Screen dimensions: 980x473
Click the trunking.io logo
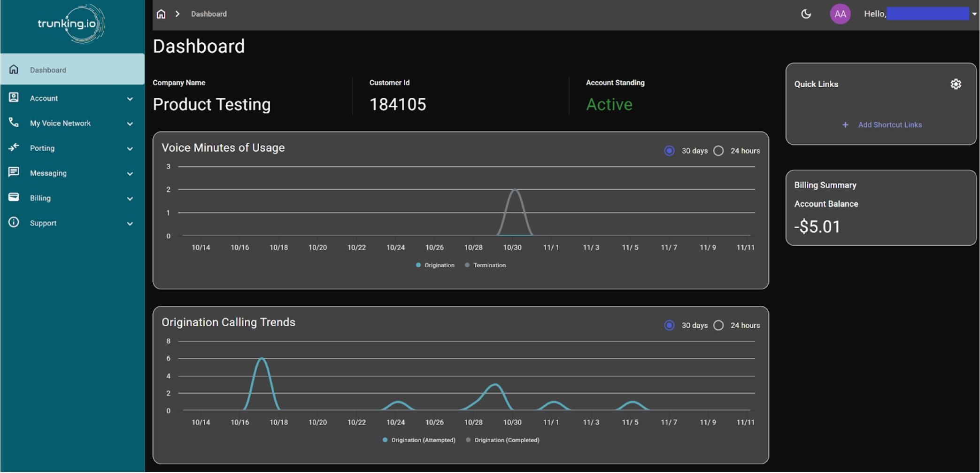click(x=71, y=23)
